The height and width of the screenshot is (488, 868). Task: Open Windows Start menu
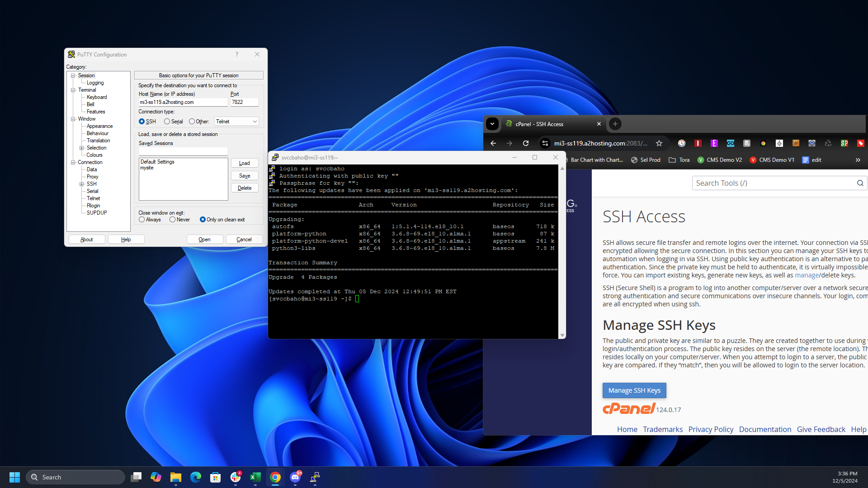pyautogui.click(x=14, y=477)
